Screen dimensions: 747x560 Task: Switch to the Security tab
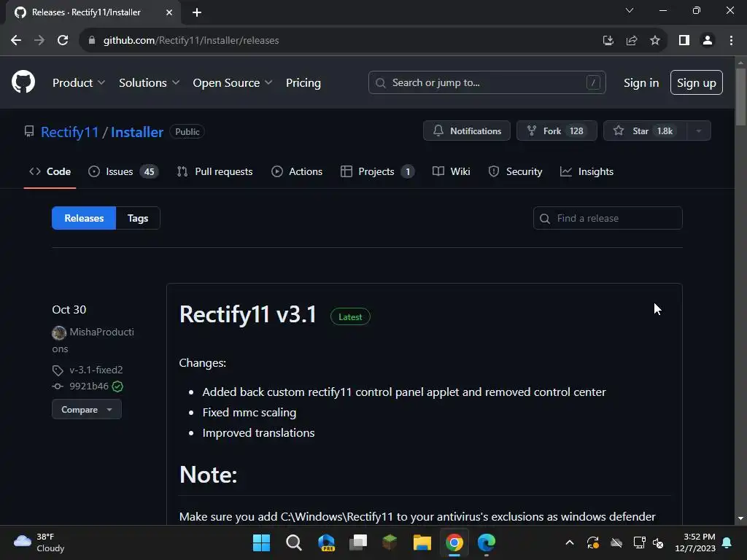pyautogui.click(x=515, y=171)
